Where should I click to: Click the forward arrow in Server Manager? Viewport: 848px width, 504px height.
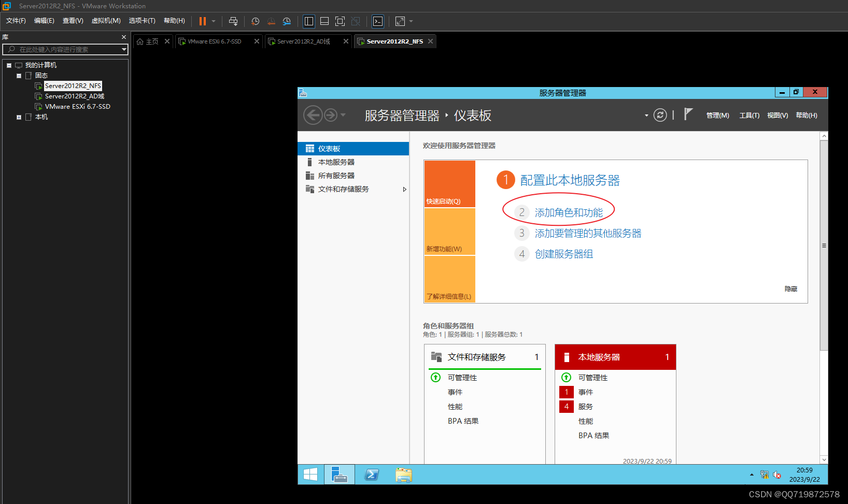coord(331,115)
